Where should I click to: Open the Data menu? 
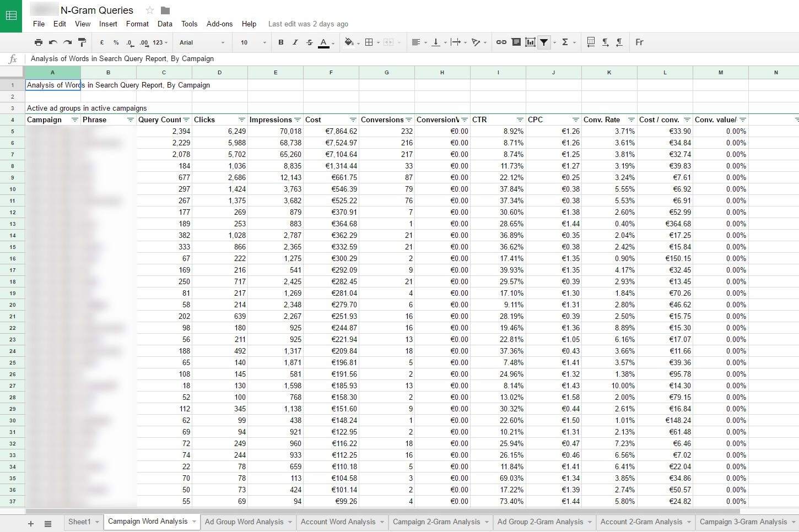[x=164, y=24]
